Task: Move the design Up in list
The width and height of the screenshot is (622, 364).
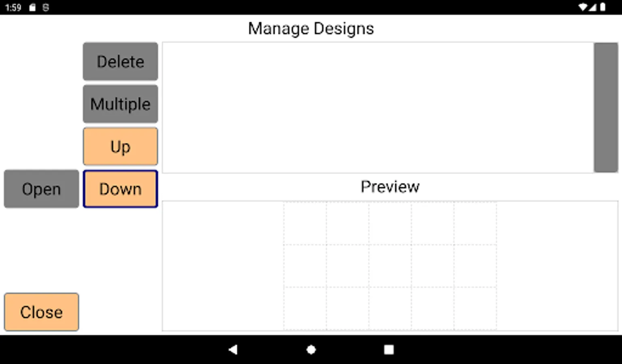Action: coord(120,146)
